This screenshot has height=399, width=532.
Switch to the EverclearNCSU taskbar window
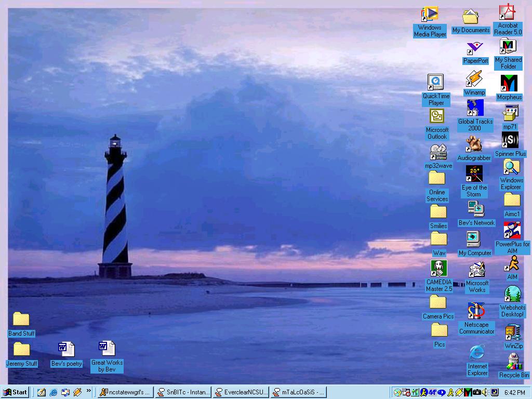coord(241,392)
